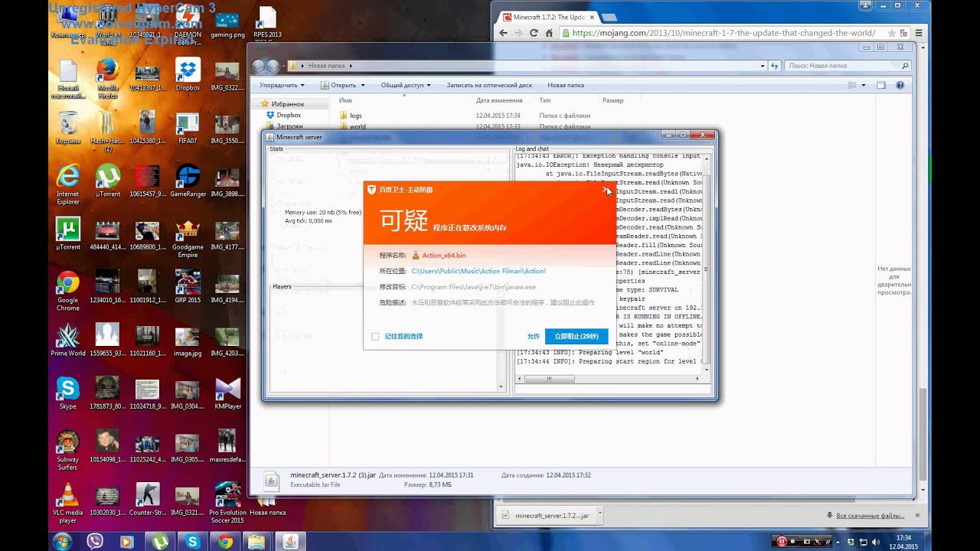The height and width of the screenshot is (551, 980).
Task: Launch Internet Explorer from desktop
Action: [x=68, y=184]
